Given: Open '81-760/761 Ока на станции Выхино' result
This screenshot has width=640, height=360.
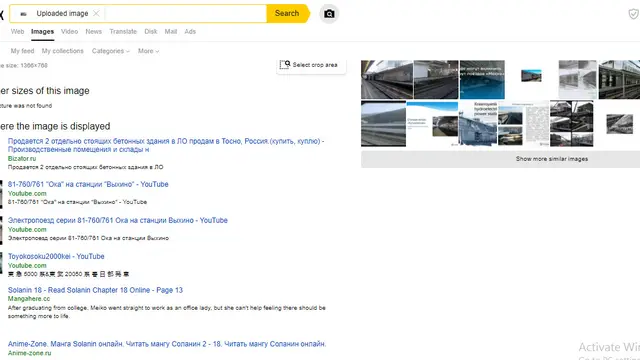Looking at the screenshot, I should point(88,184).
